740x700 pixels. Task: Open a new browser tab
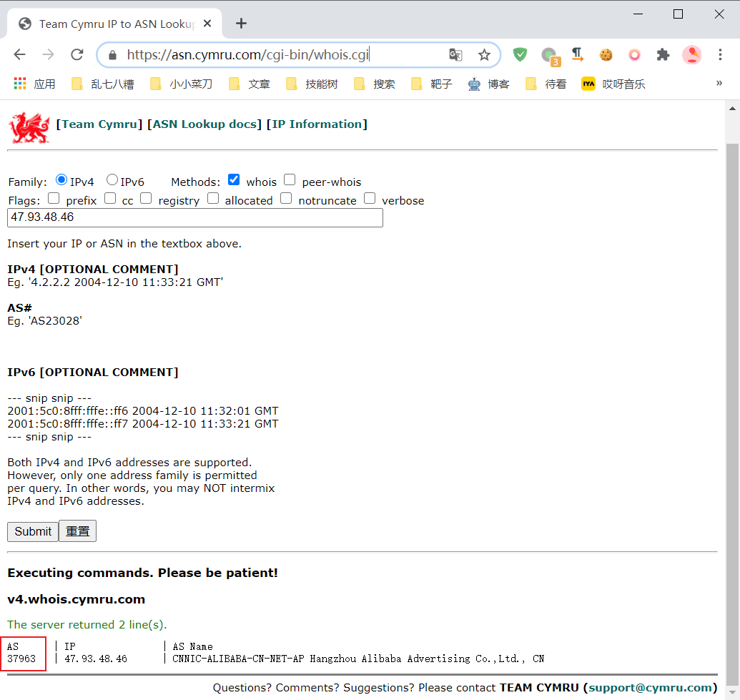(x=241, y=23)
